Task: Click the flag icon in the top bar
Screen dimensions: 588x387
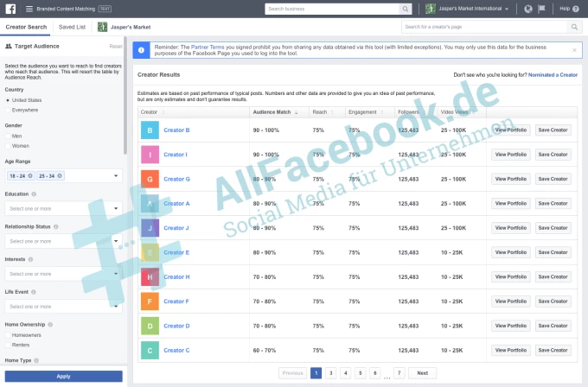Action: coord(541,9)
